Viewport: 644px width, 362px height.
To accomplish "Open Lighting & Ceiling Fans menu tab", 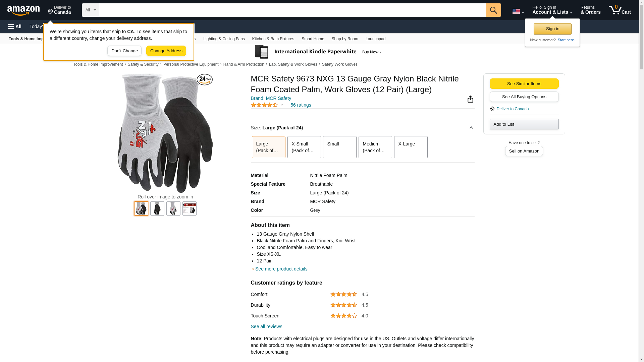I will click(224, 39).
